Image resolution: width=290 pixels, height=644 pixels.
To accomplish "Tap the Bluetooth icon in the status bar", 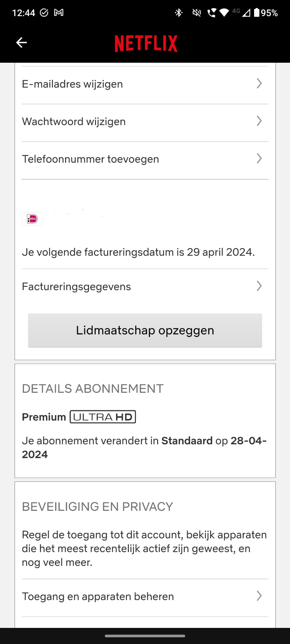I will [179, 12].
